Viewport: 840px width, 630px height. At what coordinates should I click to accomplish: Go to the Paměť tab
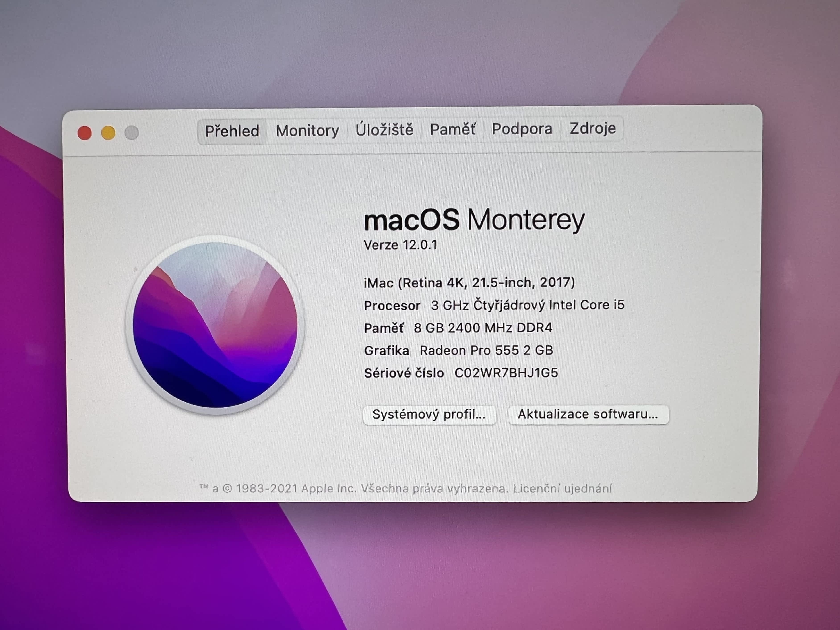pos(452,129)
